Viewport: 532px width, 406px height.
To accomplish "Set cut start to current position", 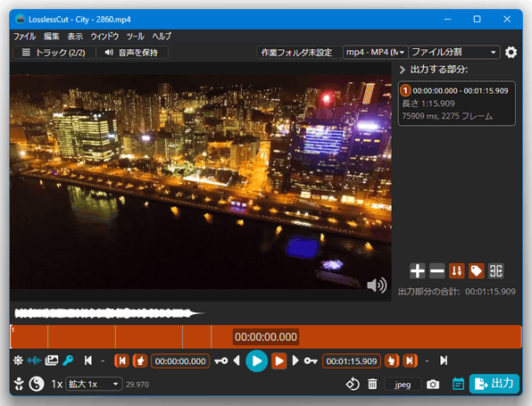I will tap(140, 360).
